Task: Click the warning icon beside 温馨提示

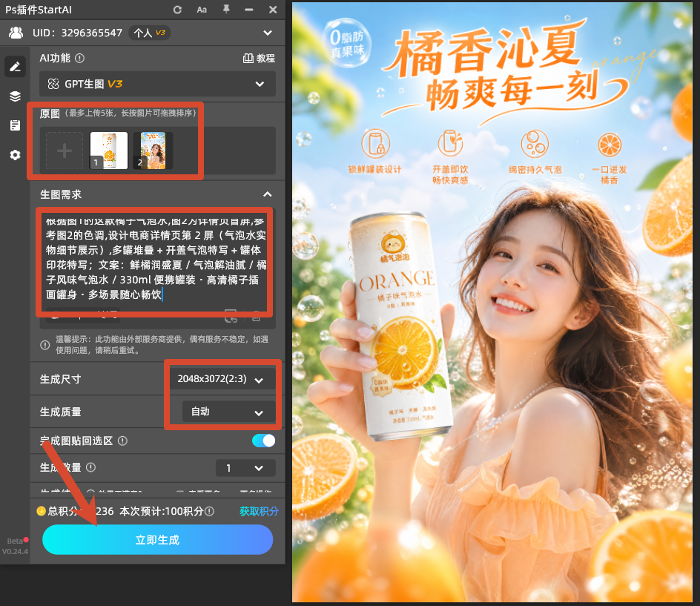Action: point(45,345)
